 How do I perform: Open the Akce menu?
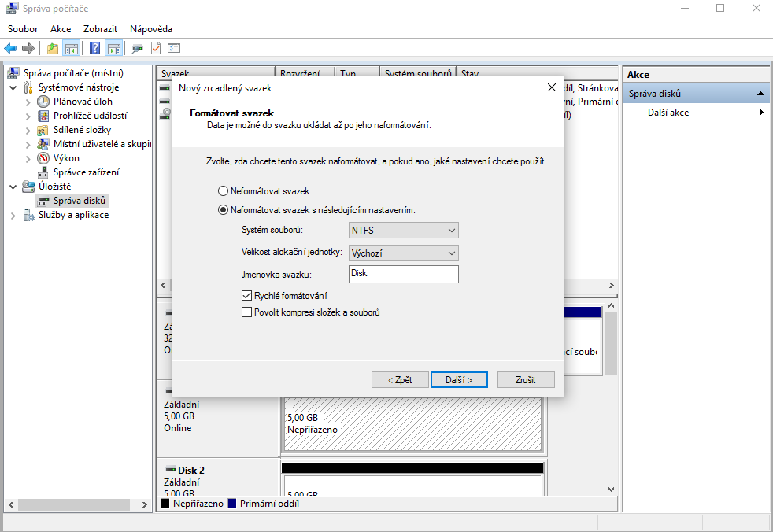tap(61, 29)
